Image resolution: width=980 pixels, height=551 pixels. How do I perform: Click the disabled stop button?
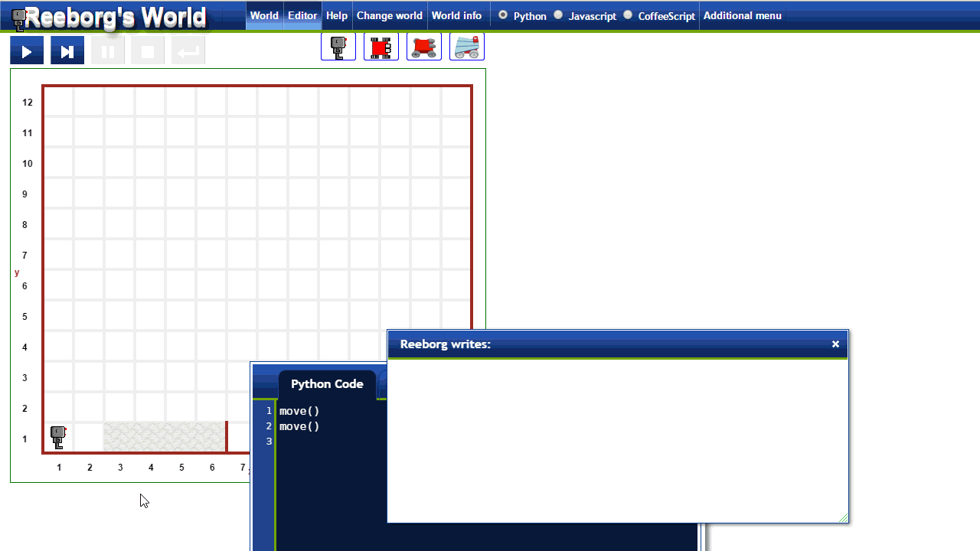[148, 51]
